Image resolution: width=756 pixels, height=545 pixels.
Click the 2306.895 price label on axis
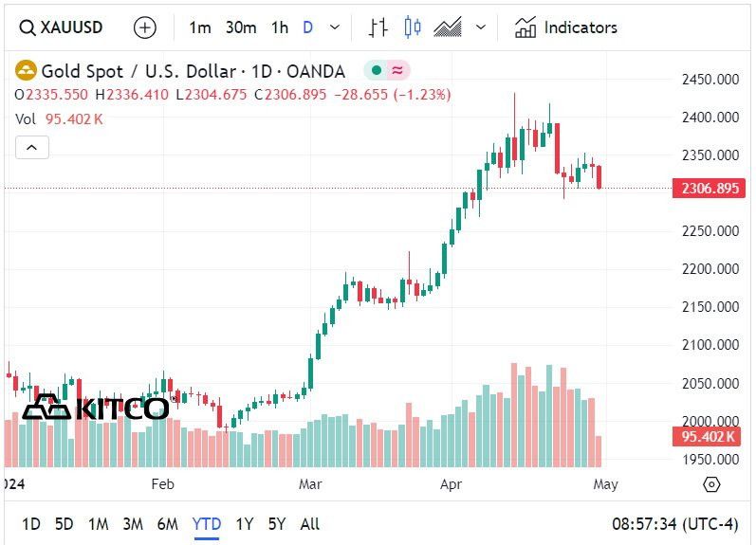tap(709, 188)
